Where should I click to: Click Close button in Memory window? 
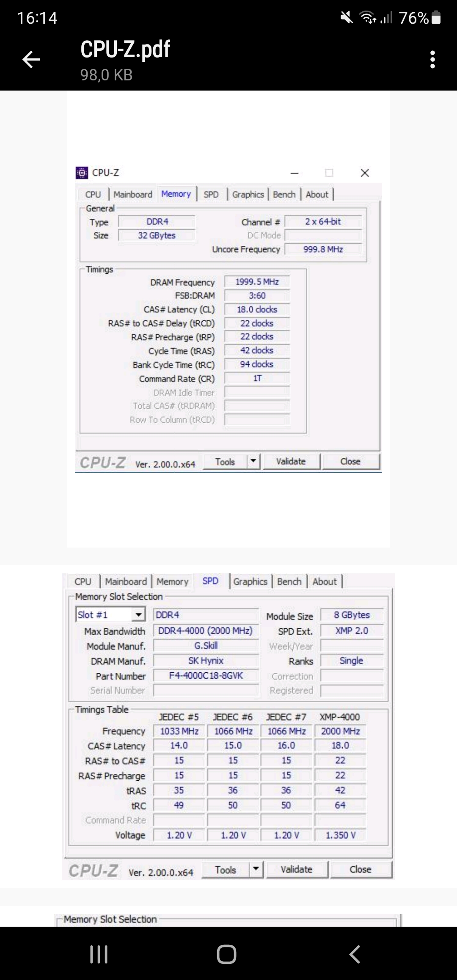click(350, 461)
